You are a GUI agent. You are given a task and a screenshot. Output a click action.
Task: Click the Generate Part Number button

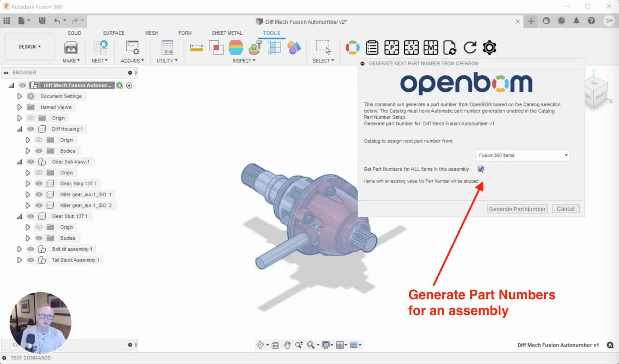click(517, 209)
